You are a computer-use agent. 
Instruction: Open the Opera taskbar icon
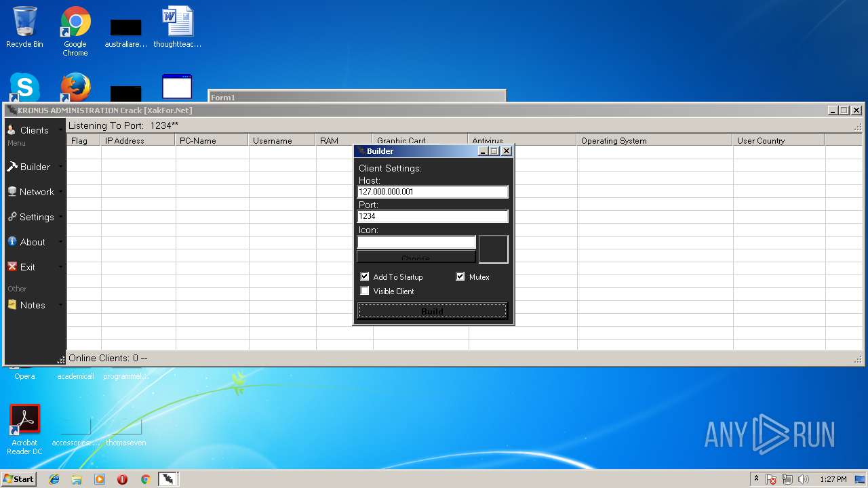(122, 479)
